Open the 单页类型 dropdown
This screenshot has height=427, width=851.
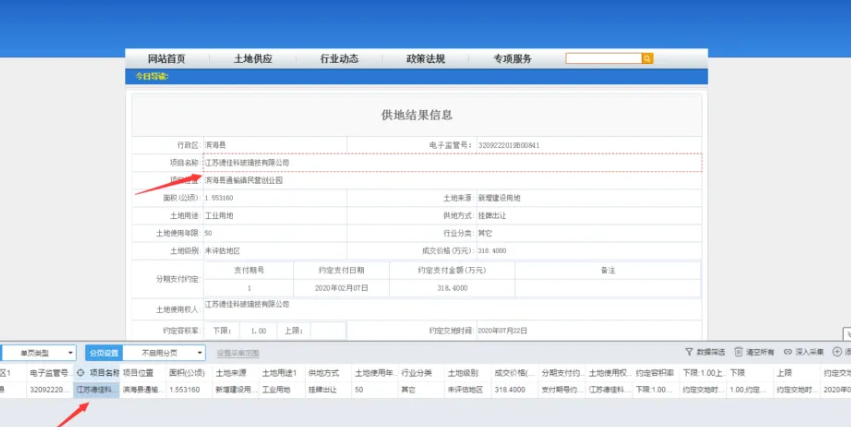(x=38, y=353)
